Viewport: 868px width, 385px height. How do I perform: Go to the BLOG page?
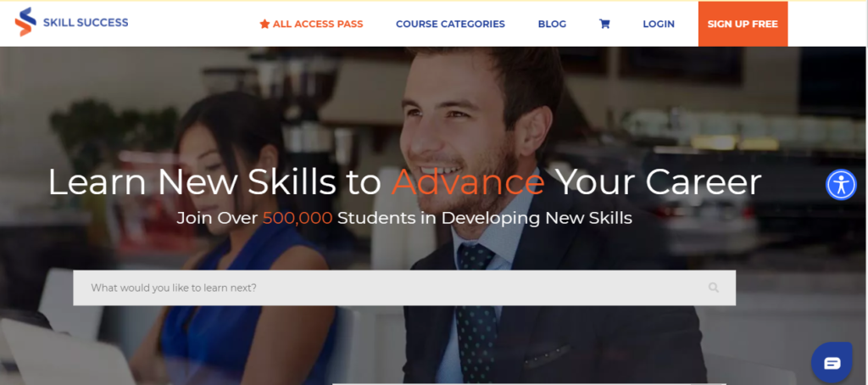click(552, 24)
